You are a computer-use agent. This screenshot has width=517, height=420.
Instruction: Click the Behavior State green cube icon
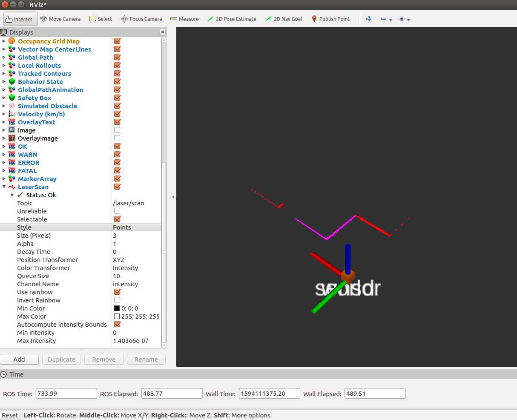12,82
